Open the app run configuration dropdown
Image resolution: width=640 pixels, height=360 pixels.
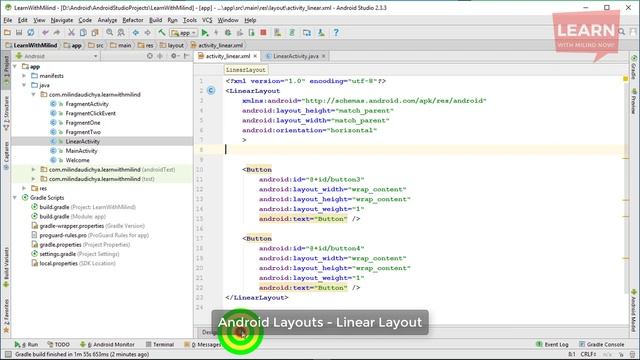coord(184,33)
